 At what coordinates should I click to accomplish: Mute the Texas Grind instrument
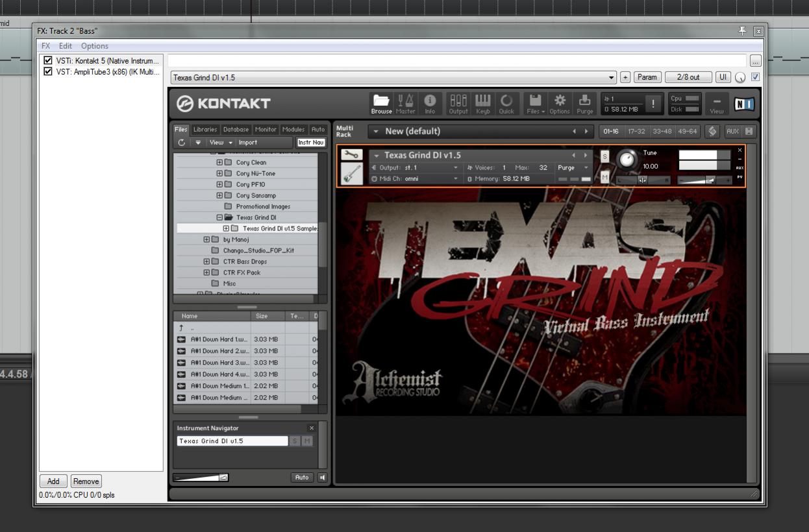coord(604,177)
